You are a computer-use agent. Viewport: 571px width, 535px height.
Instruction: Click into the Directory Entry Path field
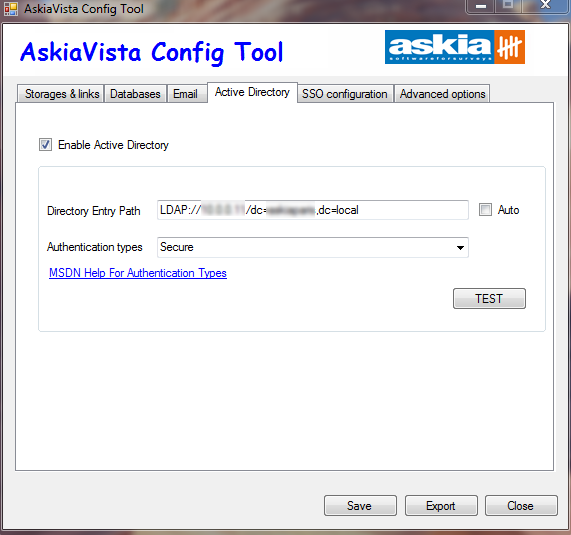tap(313, 210)
